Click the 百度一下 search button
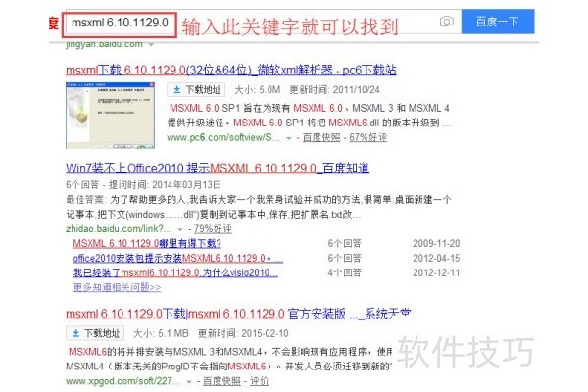Image resolution: width=588 pixels, height=392 pixels. [x=498, y=22]
